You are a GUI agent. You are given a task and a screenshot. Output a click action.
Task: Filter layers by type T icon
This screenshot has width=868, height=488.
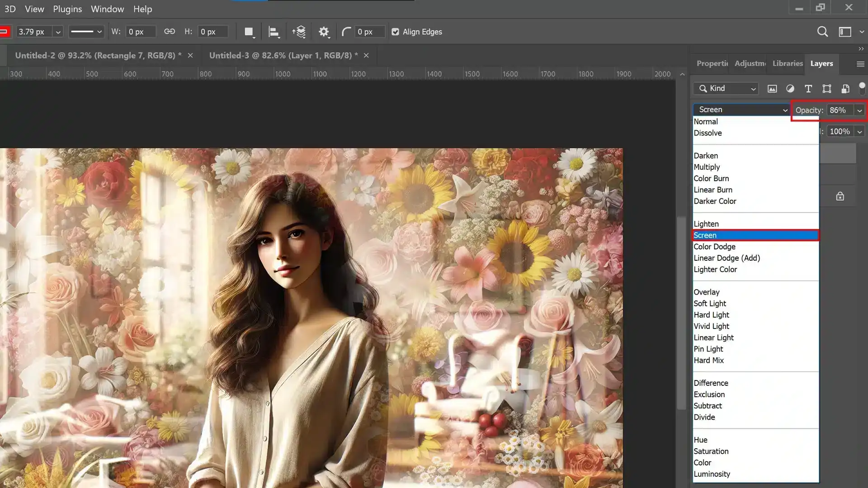click(x=808, y=89)
